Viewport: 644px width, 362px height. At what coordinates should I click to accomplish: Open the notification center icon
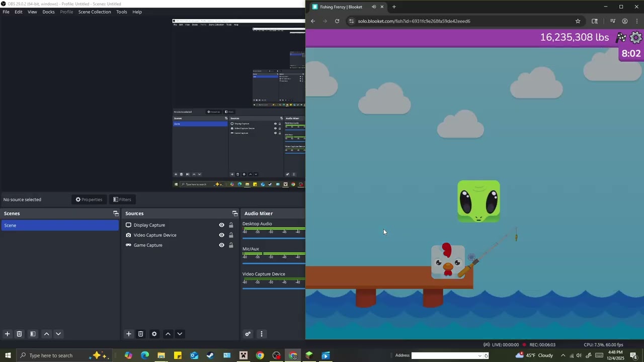[x=633, y=355]
